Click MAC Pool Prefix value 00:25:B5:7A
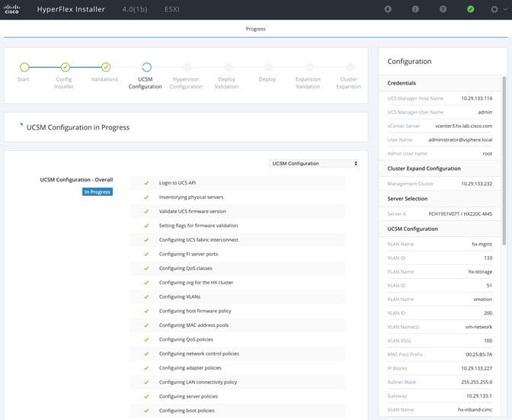512x420 pixels. pyautogui.click(x=479, y=354)
